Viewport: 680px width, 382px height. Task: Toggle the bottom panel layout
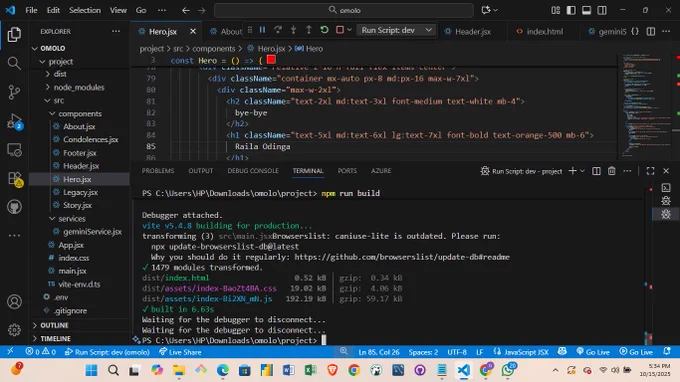[586, 10]
